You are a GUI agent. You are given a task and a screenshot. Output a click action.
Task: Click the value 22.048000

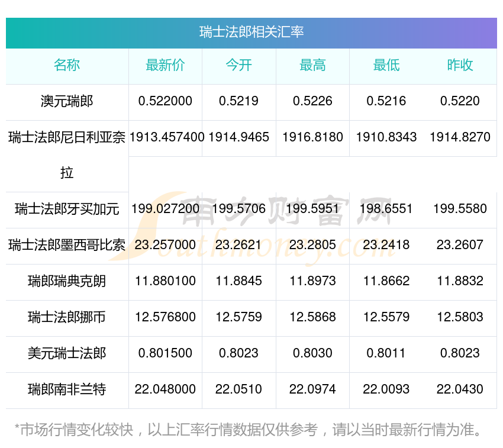(x=165, y=389)
